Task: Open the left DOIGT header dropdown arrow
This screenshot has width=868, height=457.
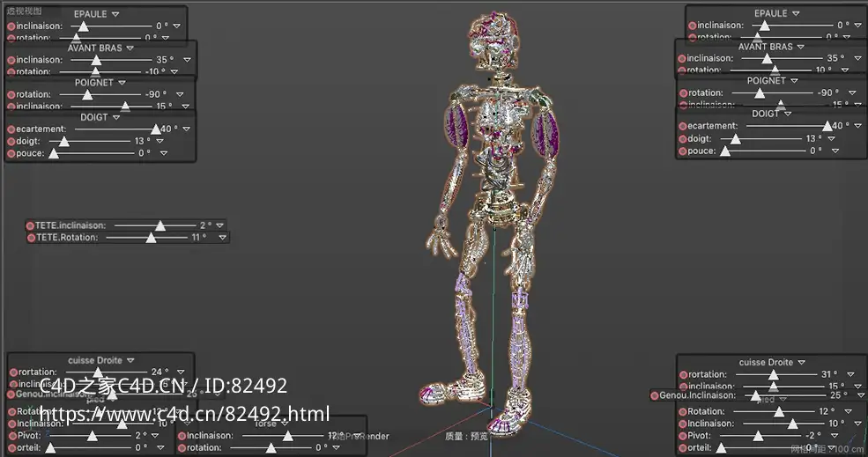Action: [116, 118]
